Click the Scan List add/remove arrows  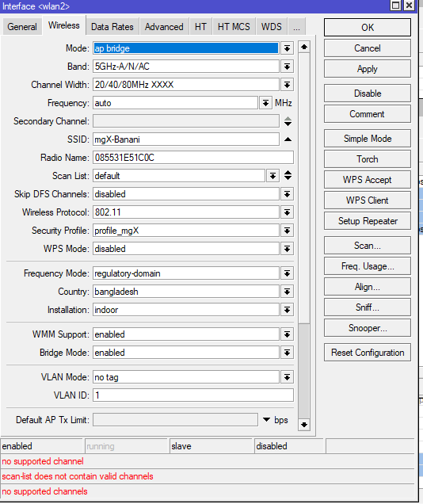tap(288, 175)
